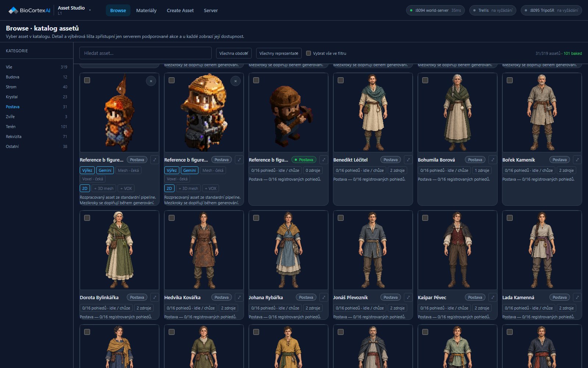Click the :8094 world-server status indicator
588x368 pixels.
point(435,10)
